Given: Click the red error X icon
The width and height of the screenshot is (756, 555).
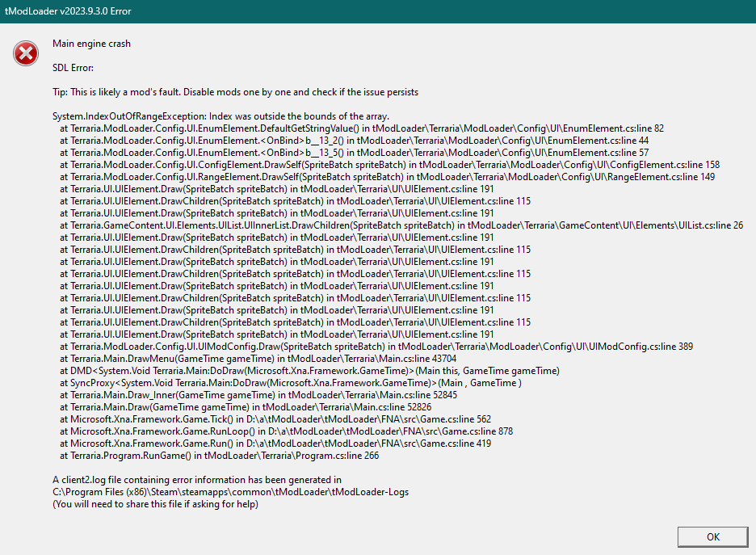Looking at the screenshot, I should (25, 53).
